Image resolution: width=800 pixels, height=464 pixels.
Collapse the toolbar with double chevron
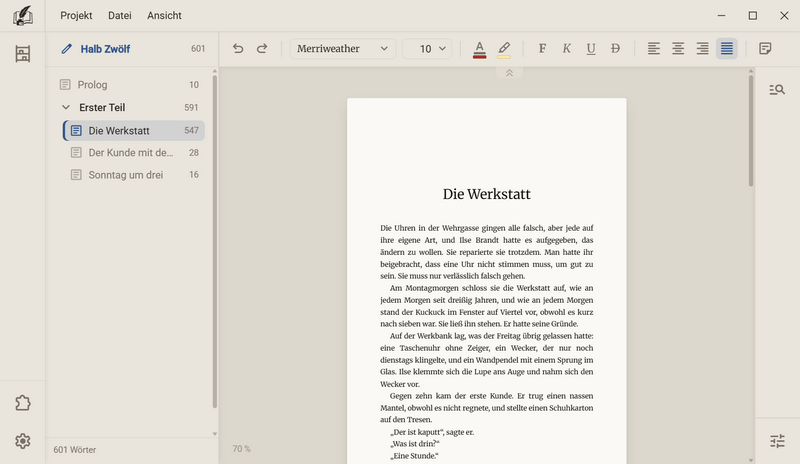[x=509, y=73]
